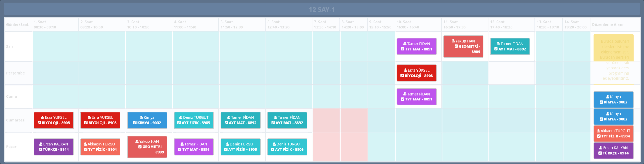Click edit icon on Cumartesi KİMYA - 9002 card

[x=135, y=123]
